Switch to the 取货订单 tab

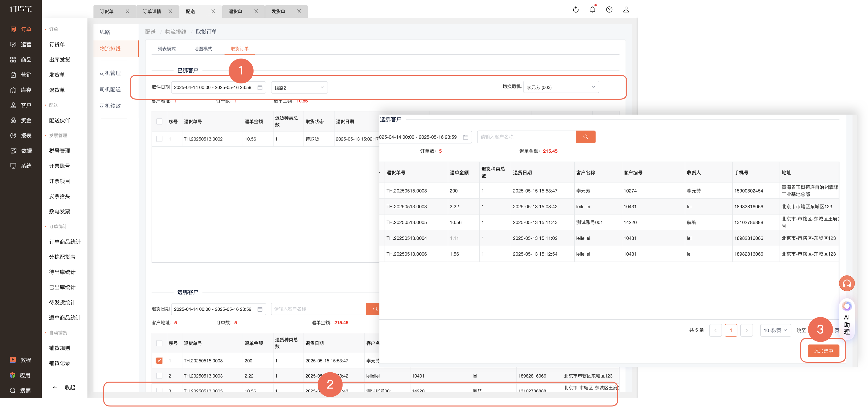click(239, 49)
